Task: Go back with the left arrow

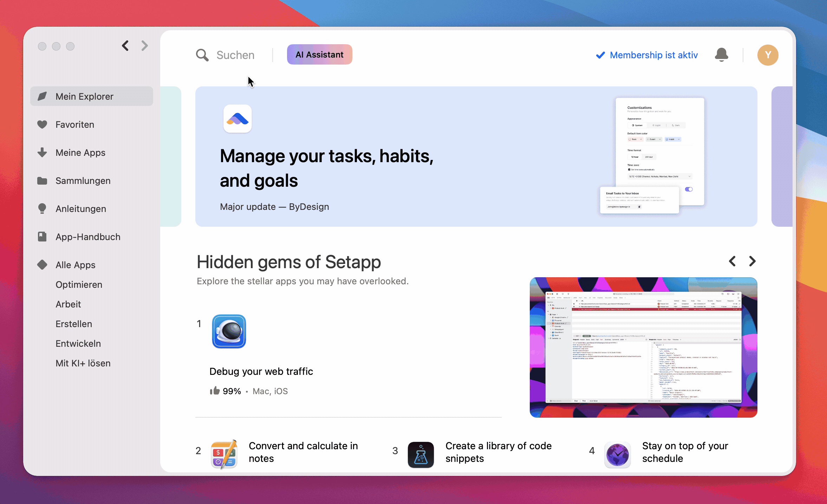Action: [x=125, y=46]
